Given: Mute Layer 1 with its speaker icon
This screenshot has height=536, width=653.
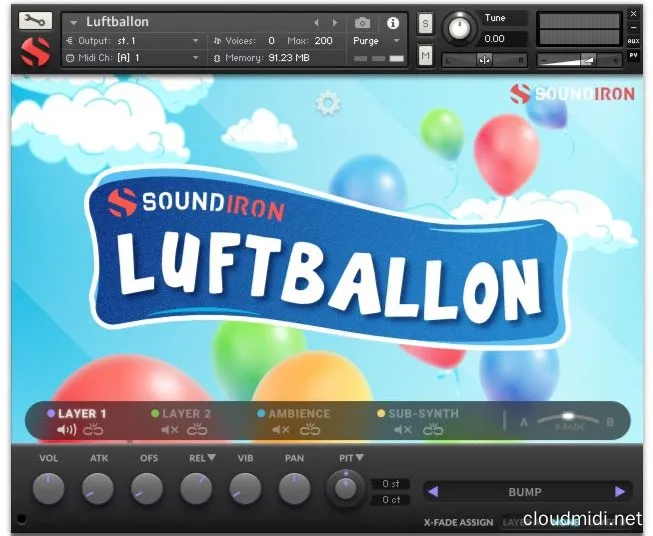Looking at the screenshot, I should coord(67,431).
